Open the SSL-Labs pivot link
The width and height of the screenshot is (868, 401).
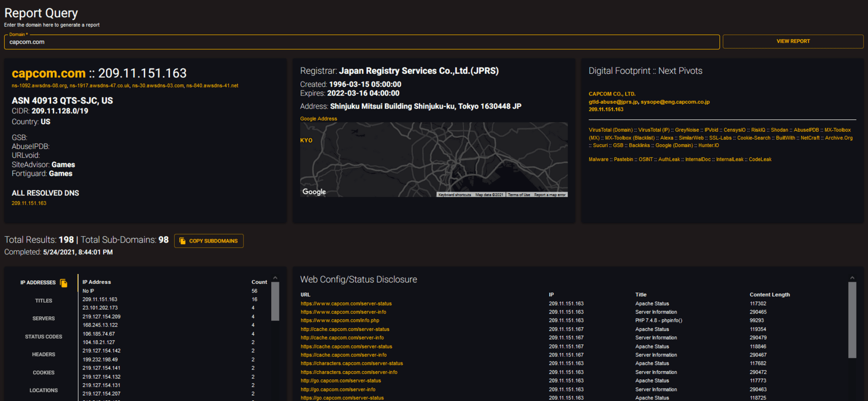click(720, 138)
